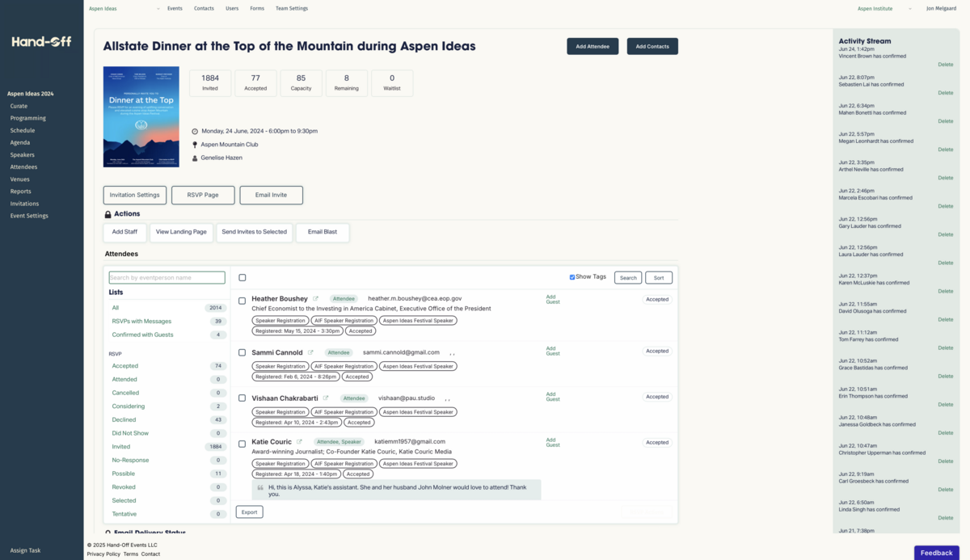Click the Export button

pyautogui.click(x=250, y=512)
